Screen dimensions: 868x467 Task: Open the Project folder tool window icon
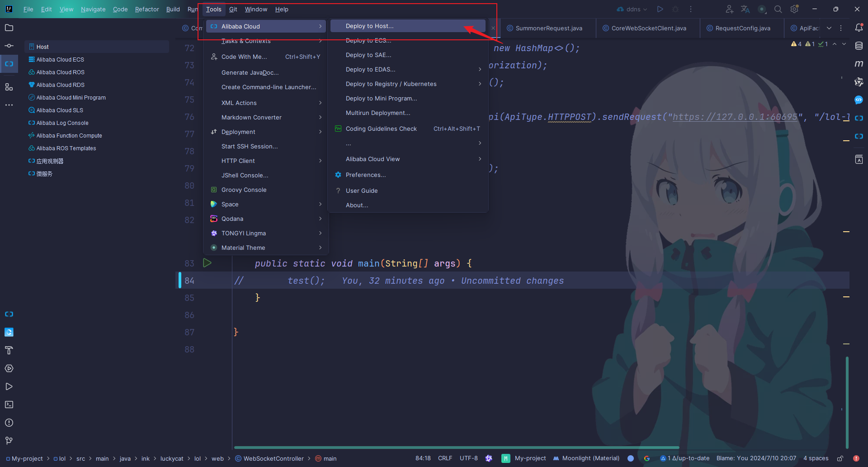tap(9, 28)
